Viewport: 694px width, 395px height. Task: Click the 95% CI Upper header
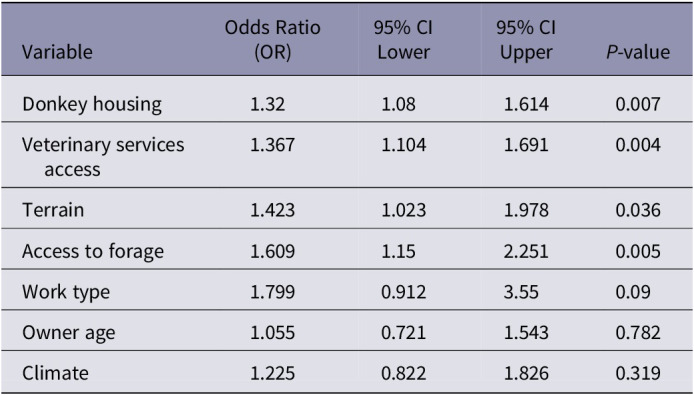pyautogui.click(x=526, y=40)
